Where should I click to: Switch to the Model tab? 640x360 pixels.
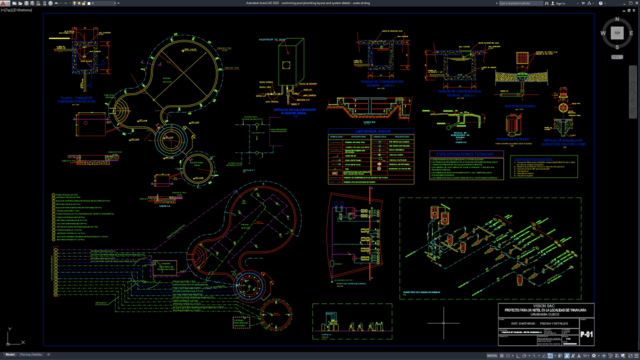(x=9, y=355)
